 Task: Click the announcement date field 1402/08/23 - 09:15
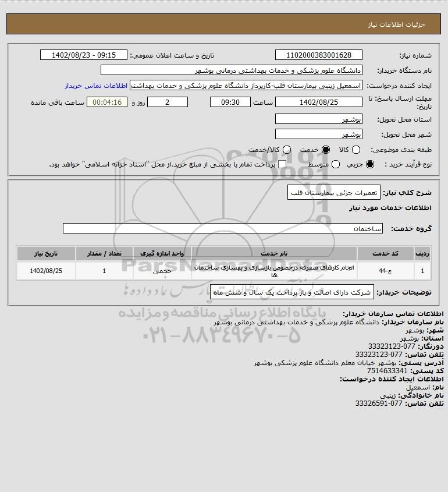click(x=84, y=55)
